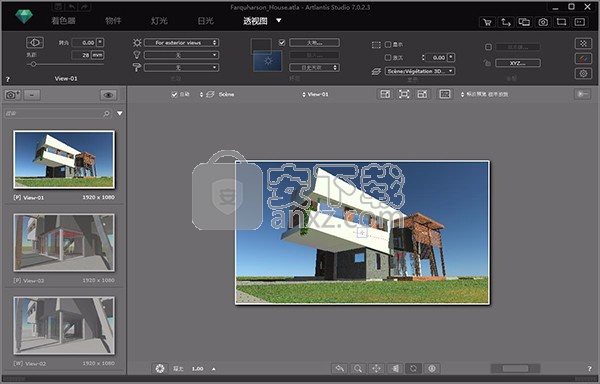Uncheck the checkbox beside the sun environment preview
Viewport: 600px width, 384px height.
coord(282,42)
